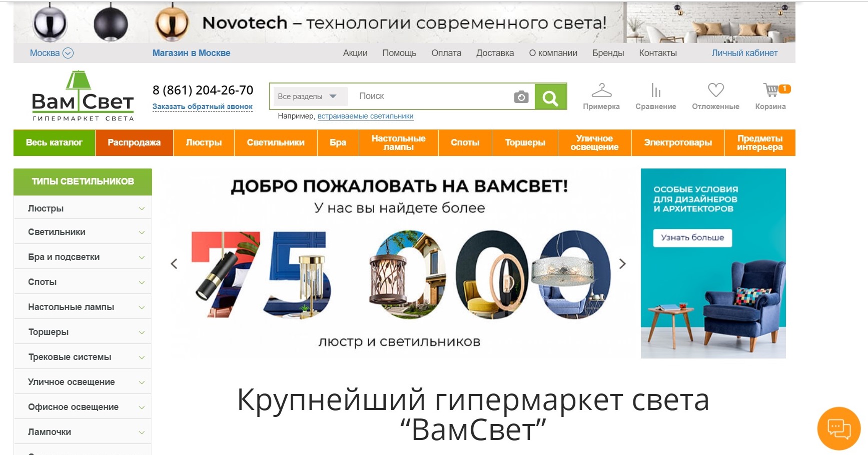
Task: Open Уличное освещение in the orange menu
Action: (594, 142)
